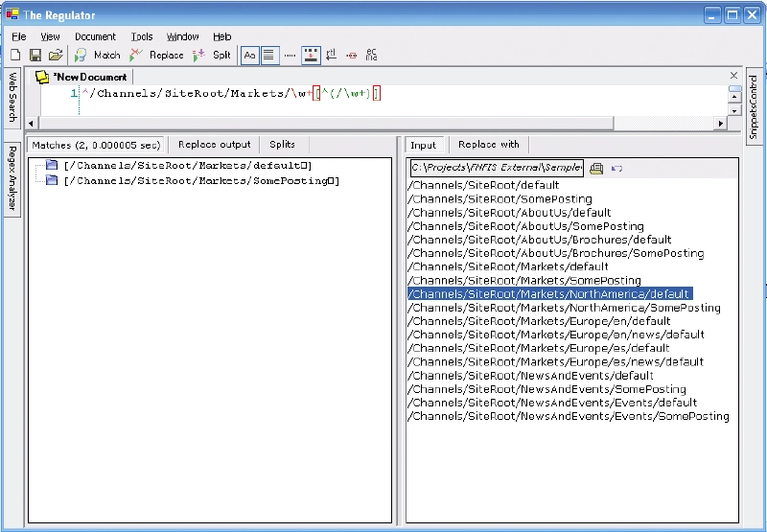
Task: Select the Splits tab
Action: pos(282,145)
